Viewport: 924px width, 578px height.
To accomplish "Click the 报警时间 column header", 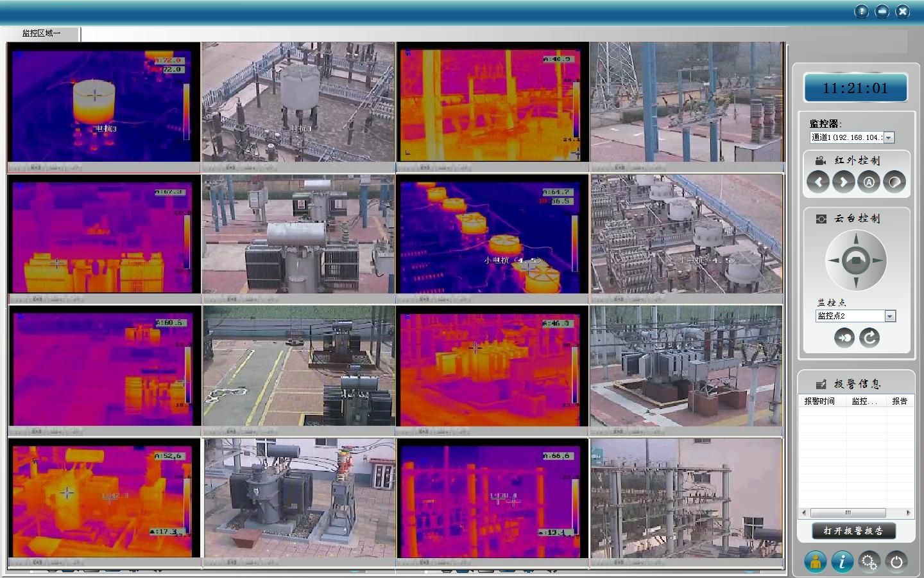I will click(819, 401).
